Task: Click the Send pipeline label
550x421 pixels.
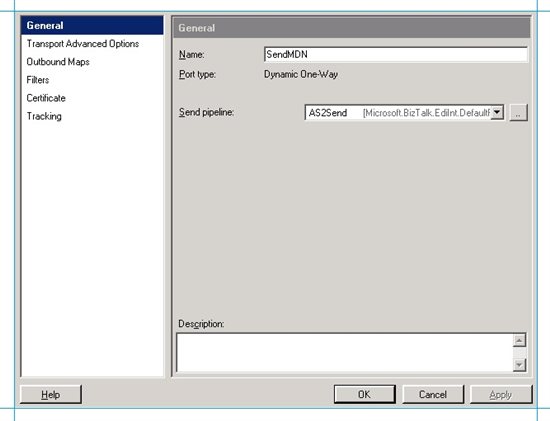Action: [x=206, y=112]
